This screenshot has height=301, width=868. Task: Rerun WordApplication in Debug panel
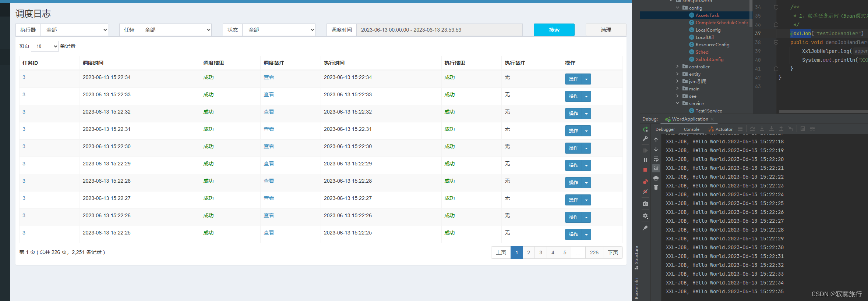click(x=645, y=129)
